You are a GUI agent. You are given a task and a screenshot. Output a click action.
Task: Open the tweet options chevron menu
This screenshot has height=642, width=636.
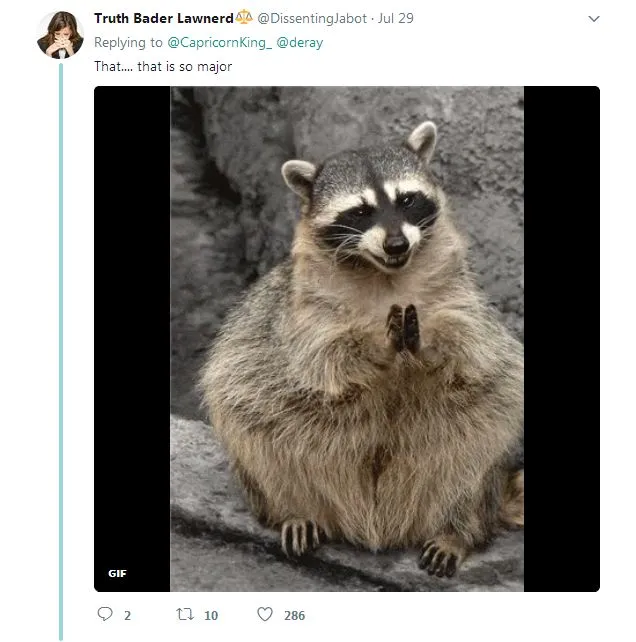click(x=593, y=19)
